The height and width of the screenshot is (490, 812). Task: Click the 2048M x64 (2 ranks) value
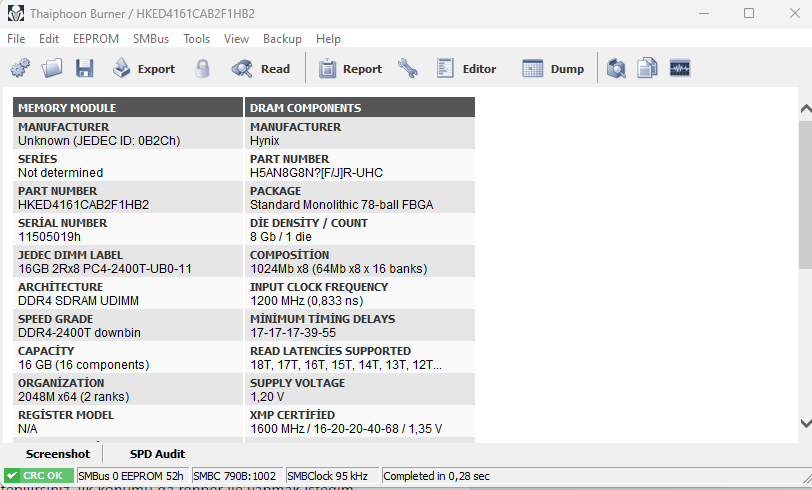point(74,397)
